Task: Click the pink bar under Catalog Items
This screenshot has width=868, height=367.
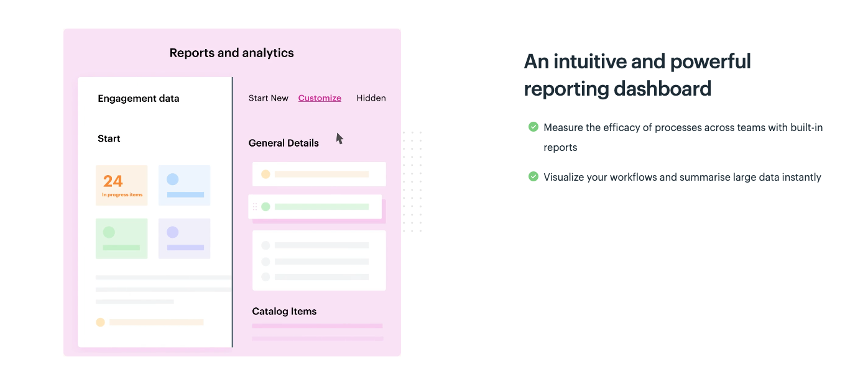Action: (317, 326)
